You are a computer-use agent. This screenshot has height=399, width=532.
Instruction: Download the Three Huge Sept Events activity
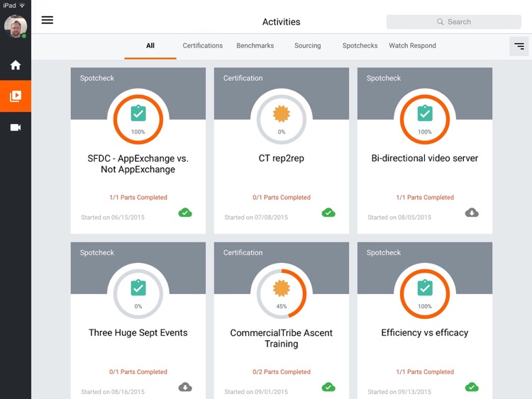tap(185, 387)
